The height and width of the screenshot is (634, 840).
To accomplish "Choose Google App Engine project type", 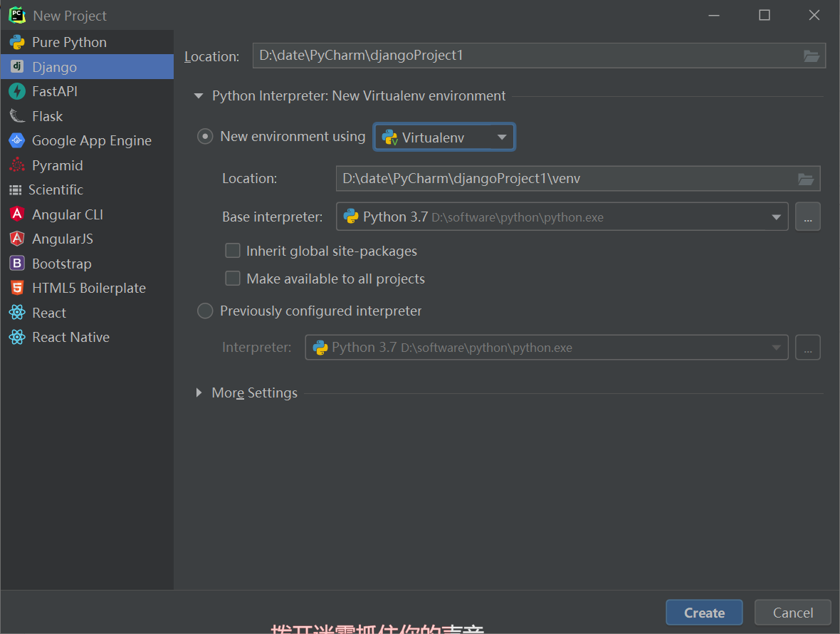I will (x=87, y=140).
